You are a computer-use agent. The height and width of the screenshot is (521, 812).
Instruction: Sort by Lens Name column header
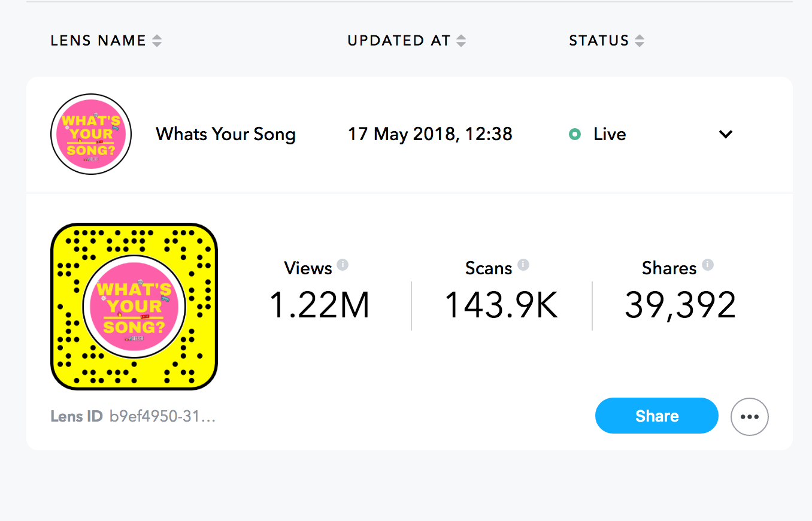[x=98, y=41]
